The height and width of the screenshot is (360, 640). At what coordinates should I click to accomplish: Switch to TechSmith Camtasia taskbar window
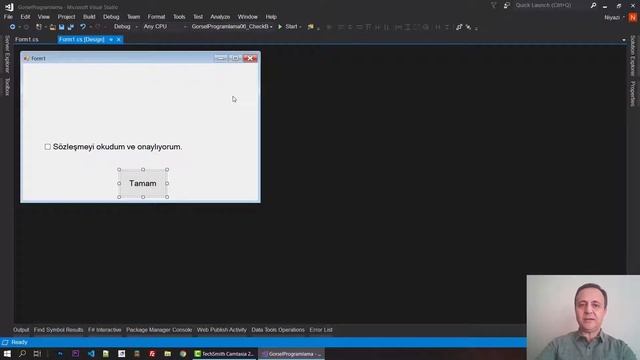pos(224,354)
